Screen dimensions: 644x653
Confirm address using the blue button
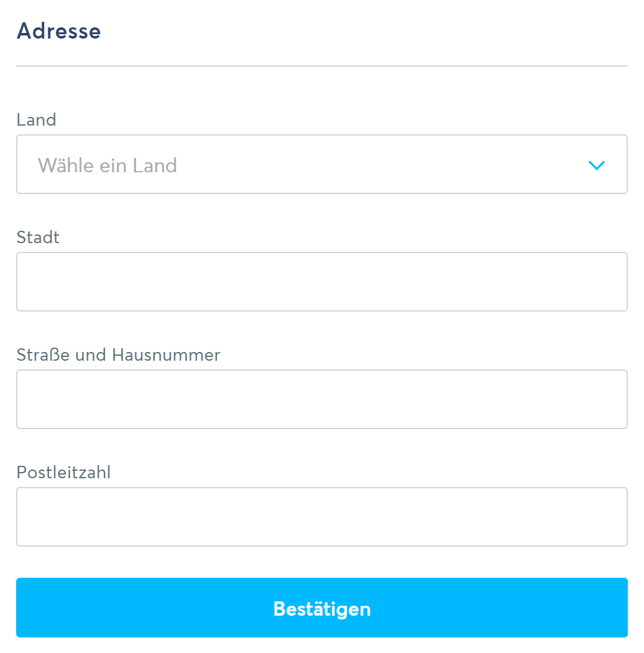point(321,608)
